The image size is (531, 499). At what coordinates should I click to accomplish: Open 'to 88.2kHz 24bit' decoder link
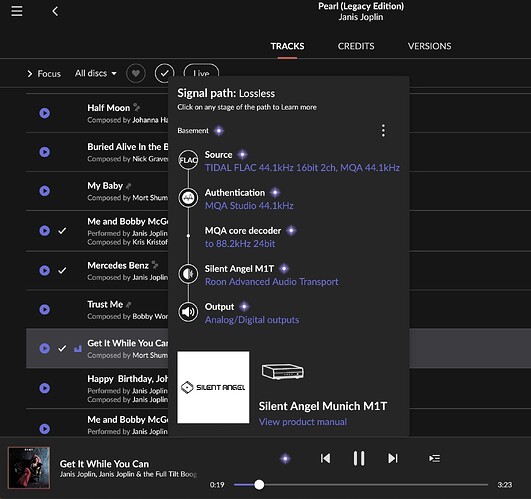240,244
